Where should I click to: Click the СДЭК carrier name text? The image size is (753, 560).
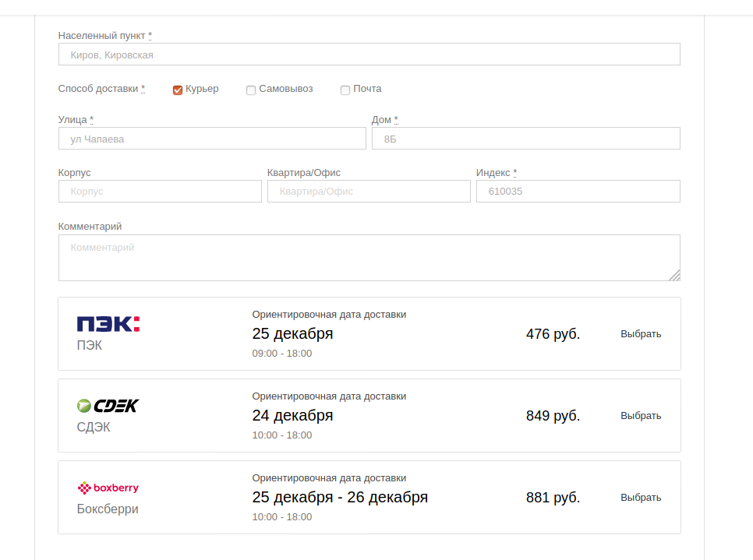coord(94,428)
